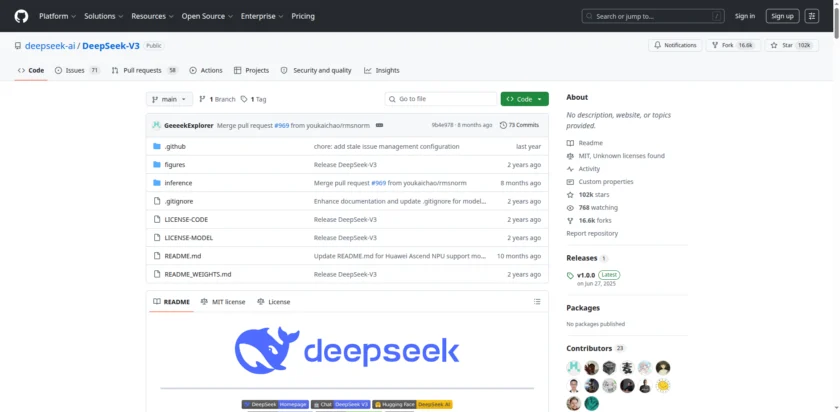Viewport: 840px width, 412px height.
Task: Click the deepseek-ai owner link
Action: pyautogui.click(x=50, y=46)
